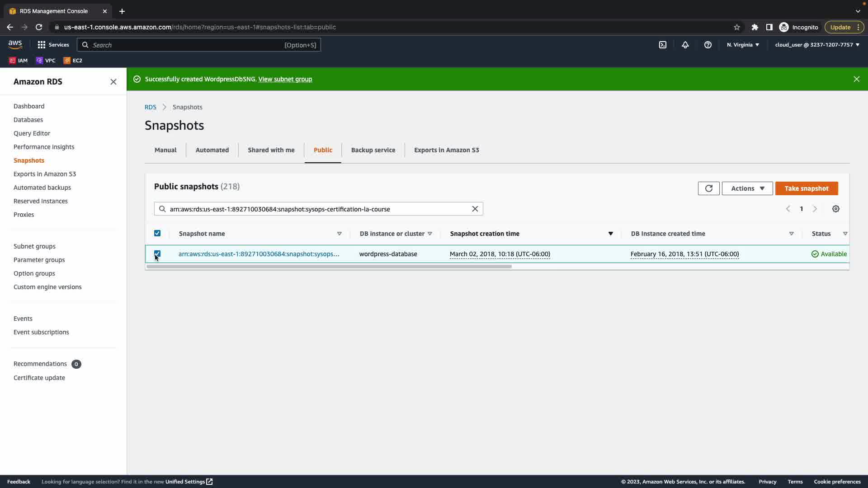Viewport: 868px width, 488px height.
Task: Switch to the Shared with me tab
Action: tap(271, 150)
